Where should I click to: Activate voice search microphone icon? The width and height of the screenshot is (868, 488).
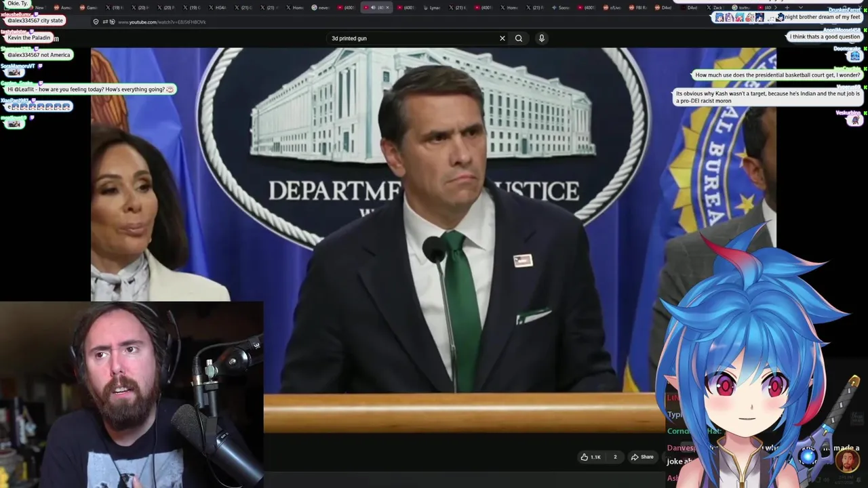542,38
